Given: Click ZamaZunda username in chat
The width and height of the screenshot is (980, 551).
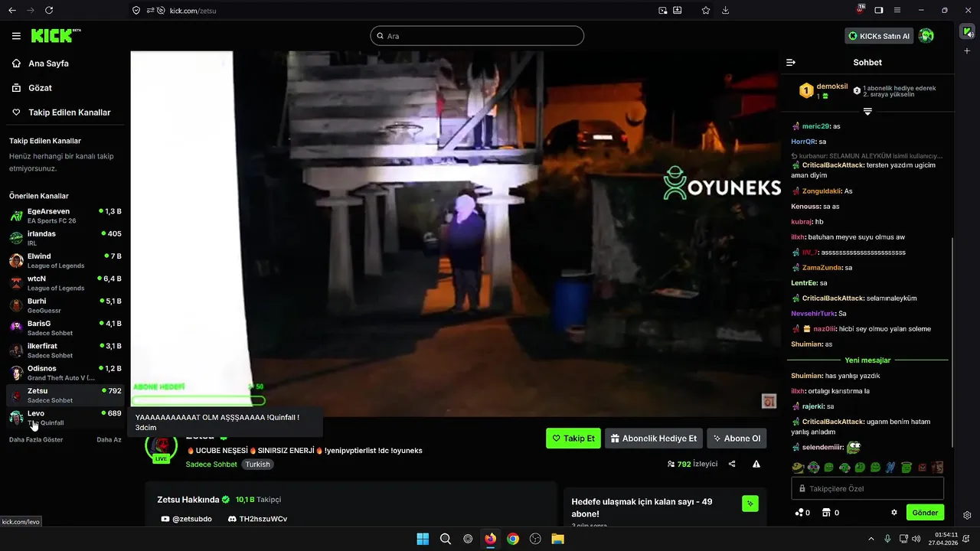Looking at the screenshot, I should point(822,268).
